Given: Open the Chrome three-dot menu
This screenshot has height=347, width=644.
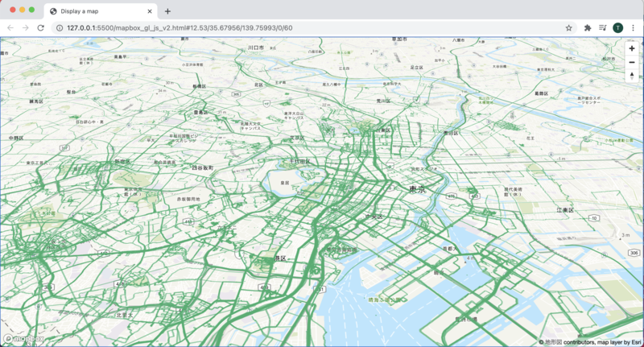Looking at the screenshot, I should [633, 28].
